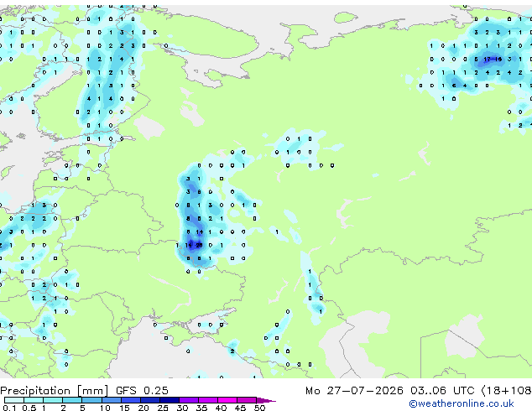Image resolution: width=532 pixels, height=411 pixels.
Task: Click the '20' value in darkest blue cell
Action: (x=199, y=245)
